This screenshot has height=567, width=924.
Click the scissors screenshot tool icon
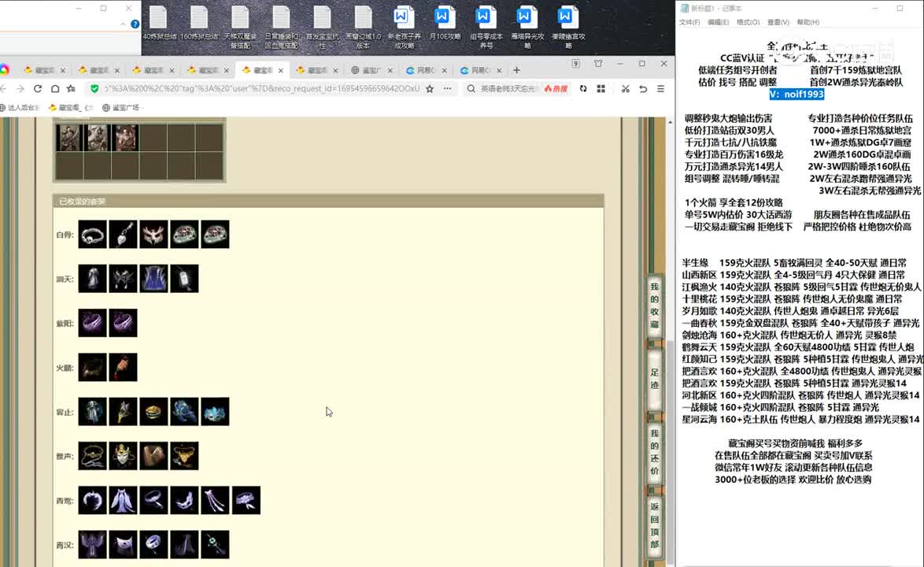[625, 88]
